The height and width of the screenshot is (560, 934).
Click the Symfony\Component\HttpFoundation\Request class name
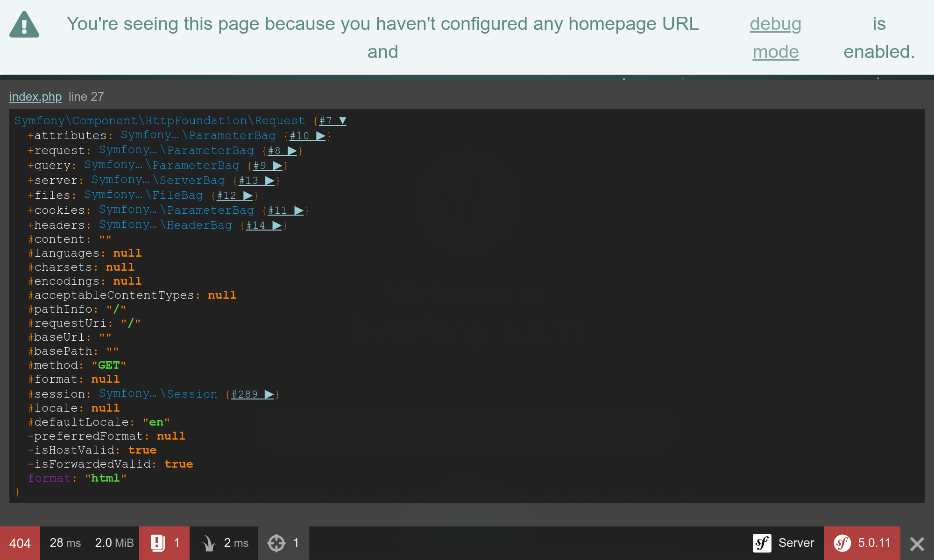[x=160, y=121]
